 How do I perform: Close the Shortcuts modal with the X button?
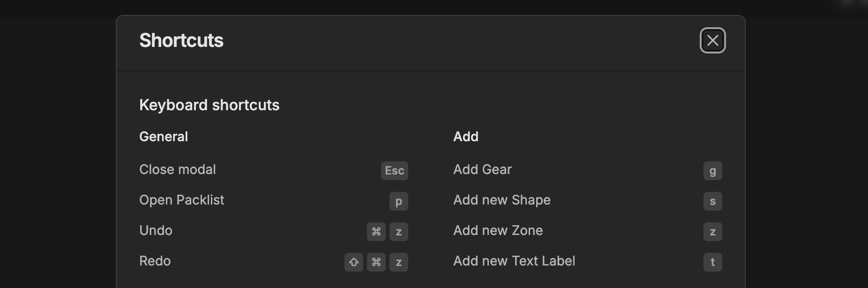coord(713,41)
